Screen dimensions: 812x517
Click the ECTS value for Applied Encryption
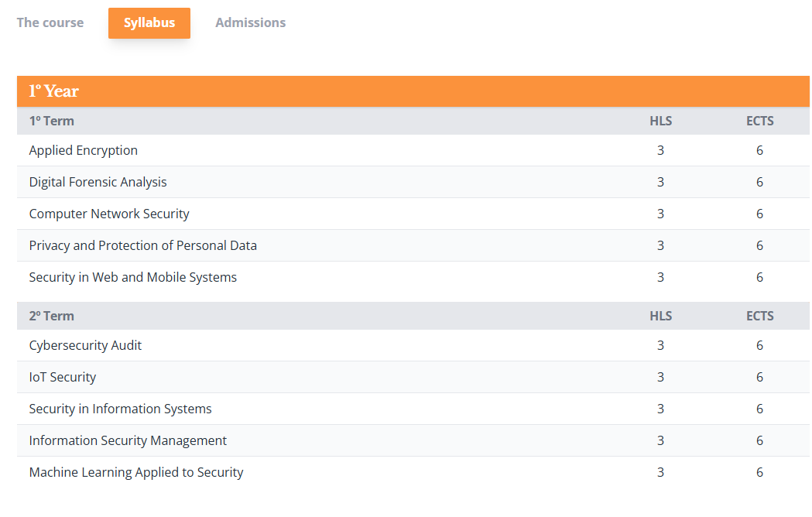point(759,150)
